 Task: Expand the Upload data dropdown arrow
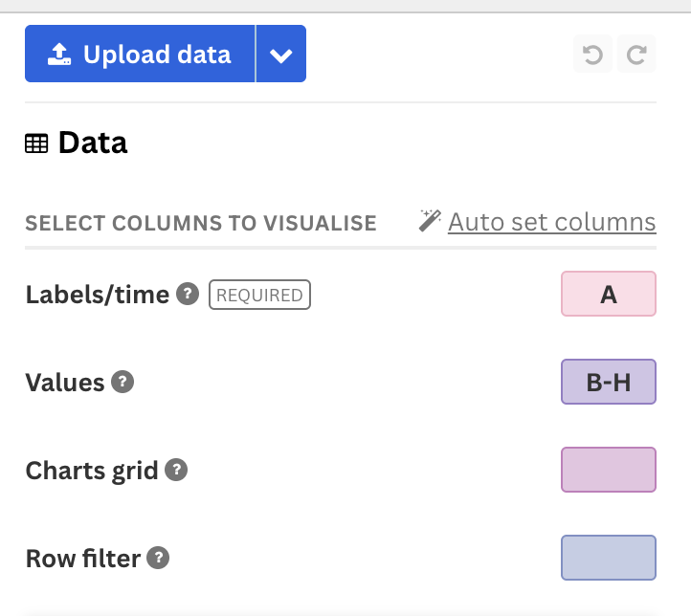[x=280, y=55]
